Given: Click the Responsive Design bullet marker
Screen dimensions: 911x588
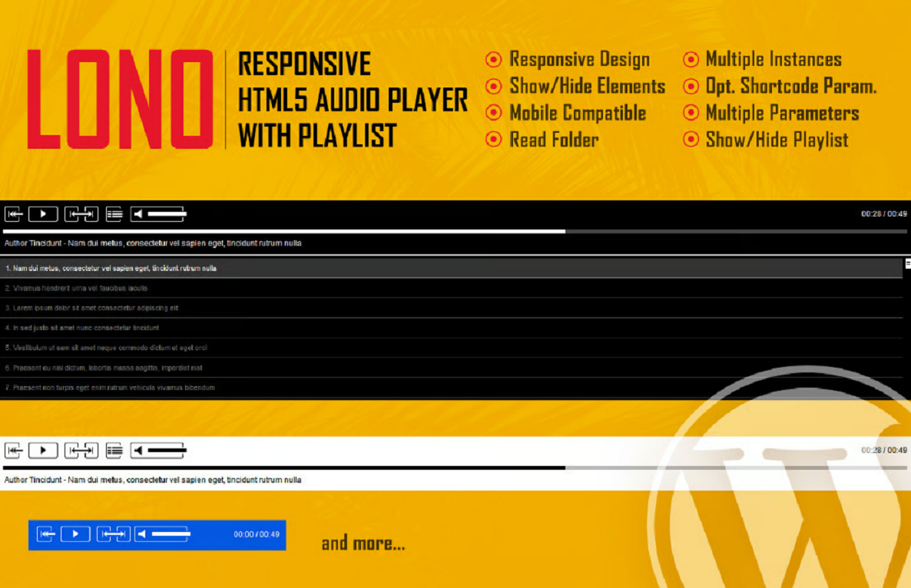Looking at the screenshot, I should point(492,59).
